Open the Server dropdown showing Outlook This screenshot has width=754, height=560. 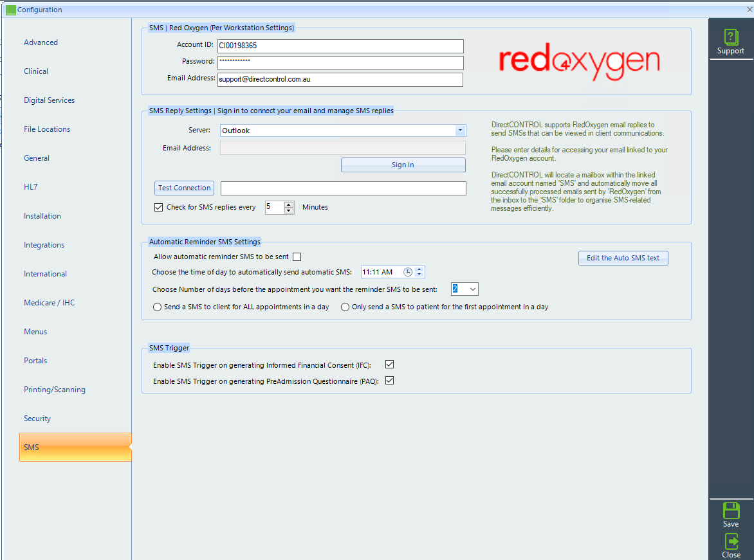460,131
